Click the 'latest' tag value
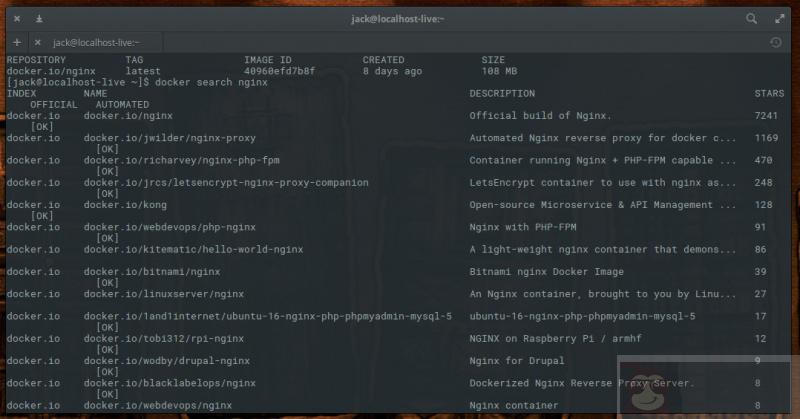The image size is (800, 419). (143, 71)
